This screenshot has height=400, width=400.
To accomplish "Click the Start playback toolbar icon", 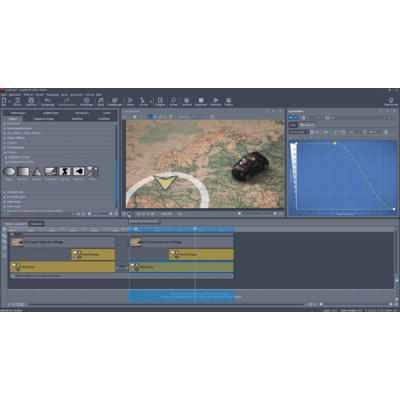I will (x=130, y=100).
